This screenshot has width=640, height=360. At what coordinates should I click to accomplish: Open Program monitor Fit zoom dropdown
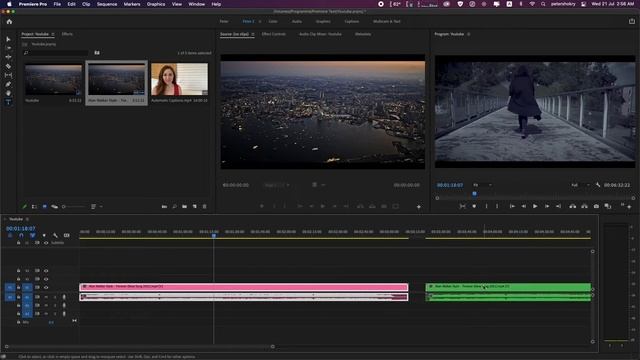pos(482,185)
